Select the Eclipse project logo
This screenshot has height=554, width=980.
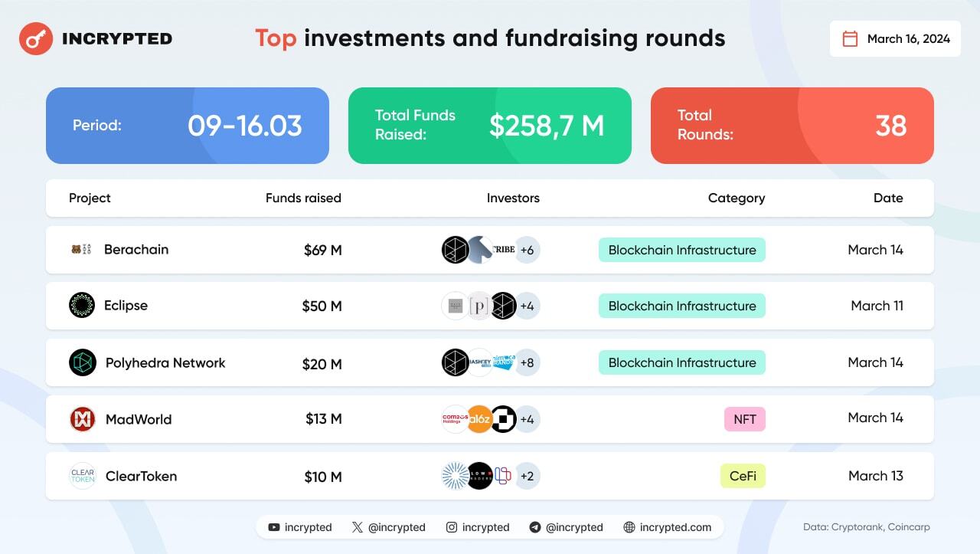click(x=82, y=305)
